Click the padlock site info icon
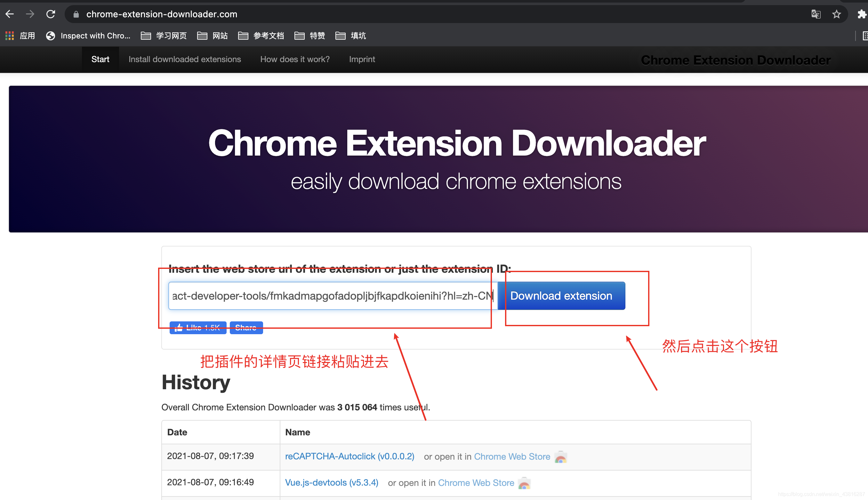Image resolution: width=868 pixels, height=500 pixels. (76, 14)
